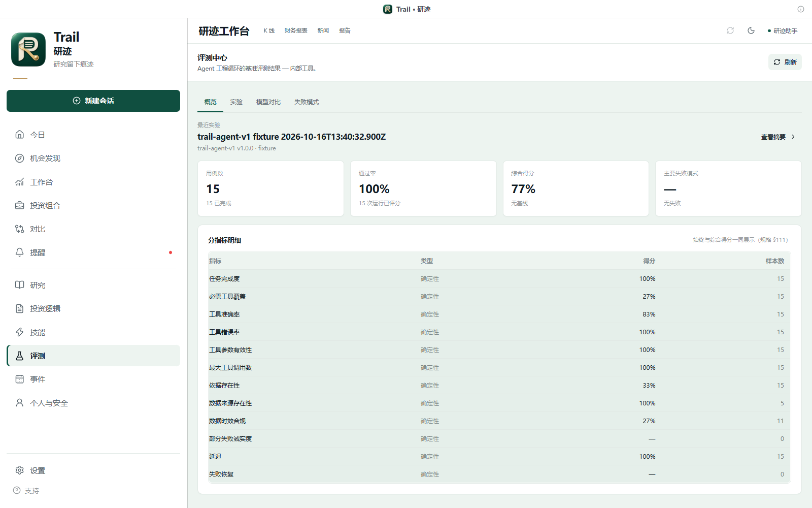Click the 失败恢复 metric row
The height and width of the screenshot is (508, 812).
499,474
